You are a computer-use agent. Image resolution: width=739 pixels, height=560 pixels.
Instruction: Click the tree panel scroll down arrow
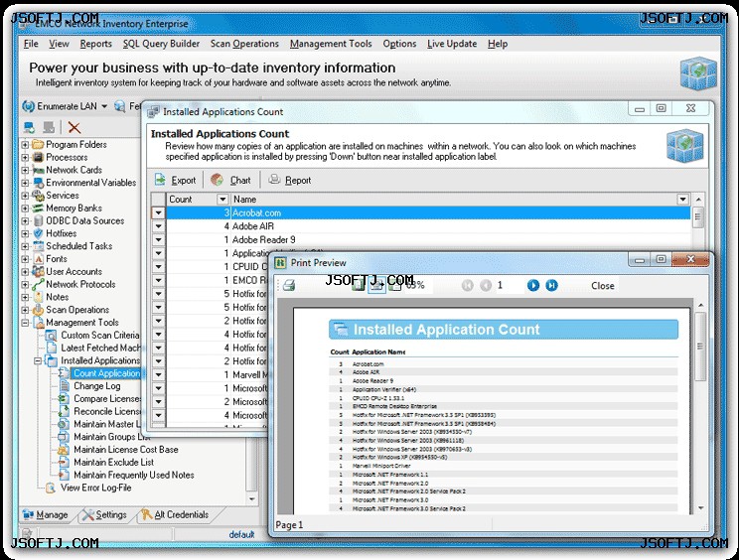point(252,498)
